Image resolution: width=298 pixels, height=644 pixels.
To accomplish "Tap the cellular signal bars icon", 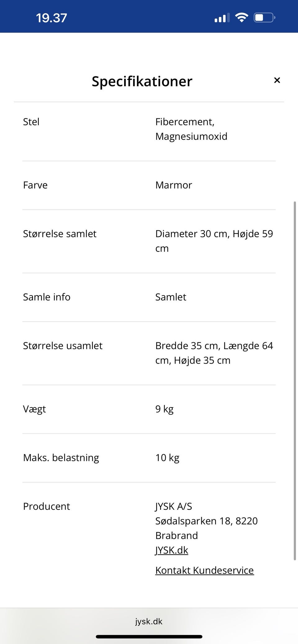I will pos(222,18).
